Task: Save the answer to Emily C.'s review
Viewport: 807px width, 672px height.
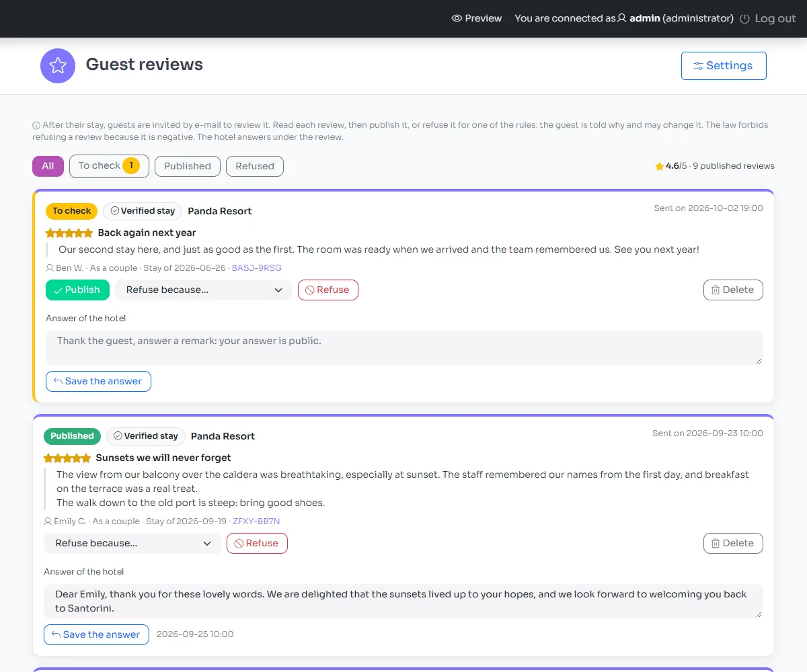Action: (96, 634)
